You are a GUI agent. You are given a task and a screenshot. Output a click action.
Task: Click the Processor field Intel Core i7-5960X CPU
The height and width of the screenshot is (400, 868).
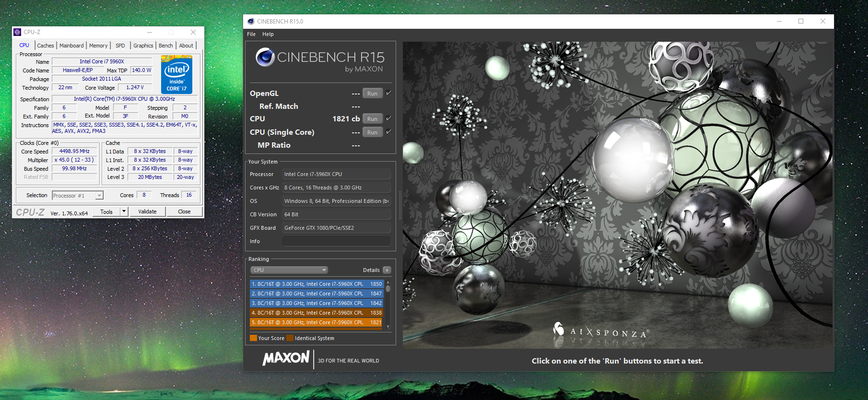coord(336,174)
